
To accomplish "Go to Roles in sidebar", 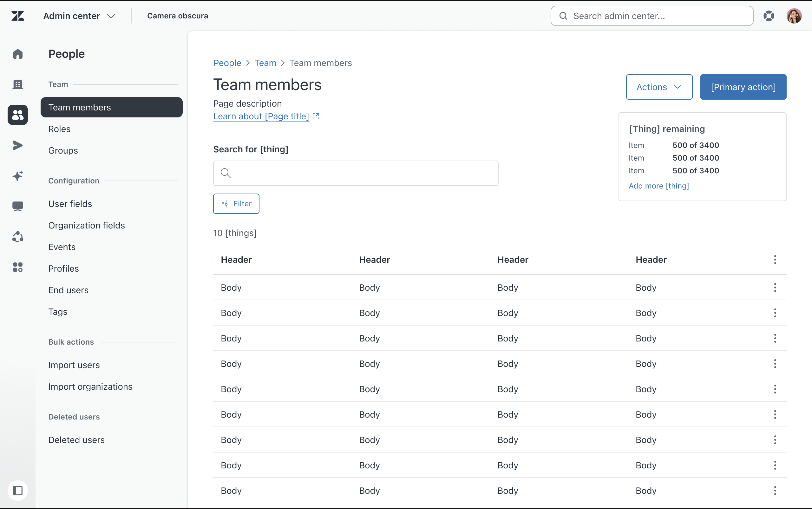I will coord(60,129).
